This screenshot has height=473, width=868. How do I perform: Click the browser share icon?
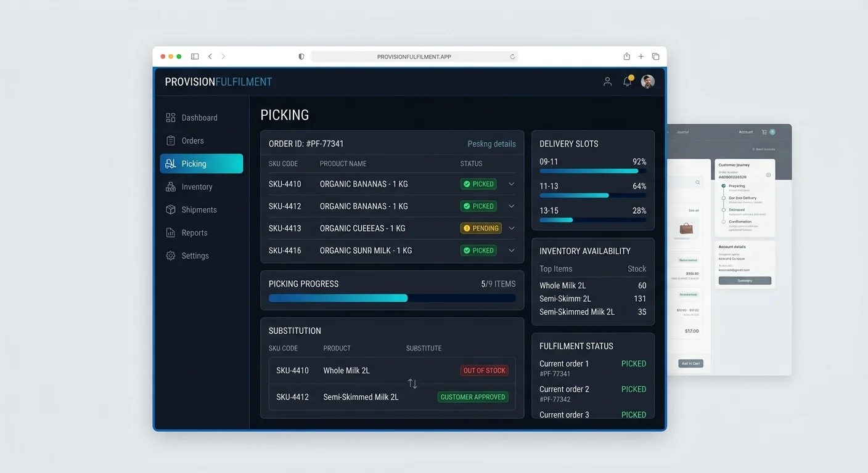coord(627,56)
